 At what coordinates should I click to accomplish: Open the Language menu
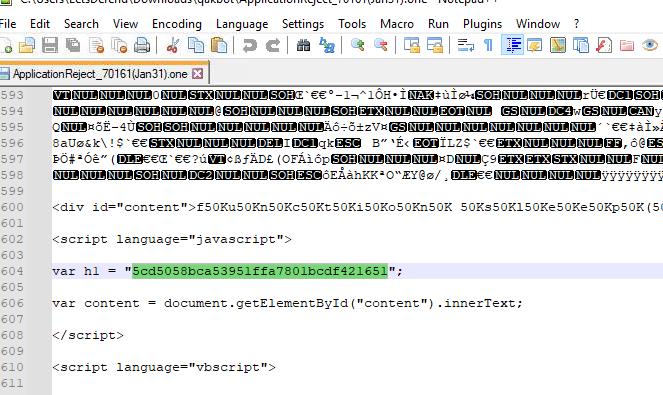pos(242,24)
